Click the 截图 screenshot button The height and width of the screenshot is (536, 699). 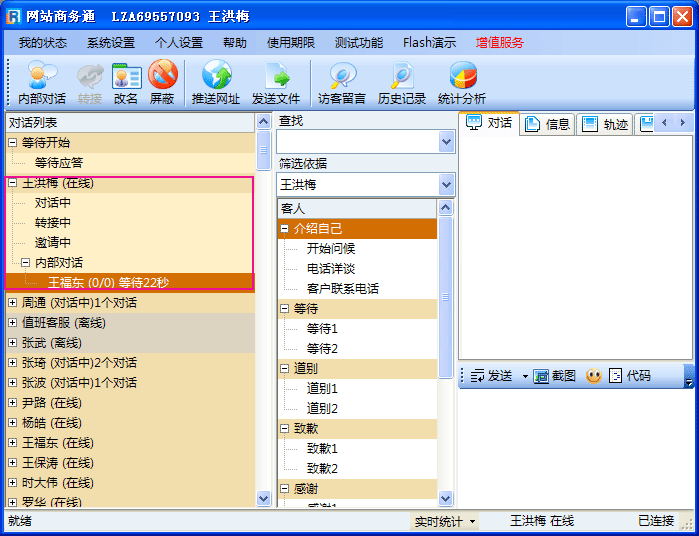click(x=554, y=376)
